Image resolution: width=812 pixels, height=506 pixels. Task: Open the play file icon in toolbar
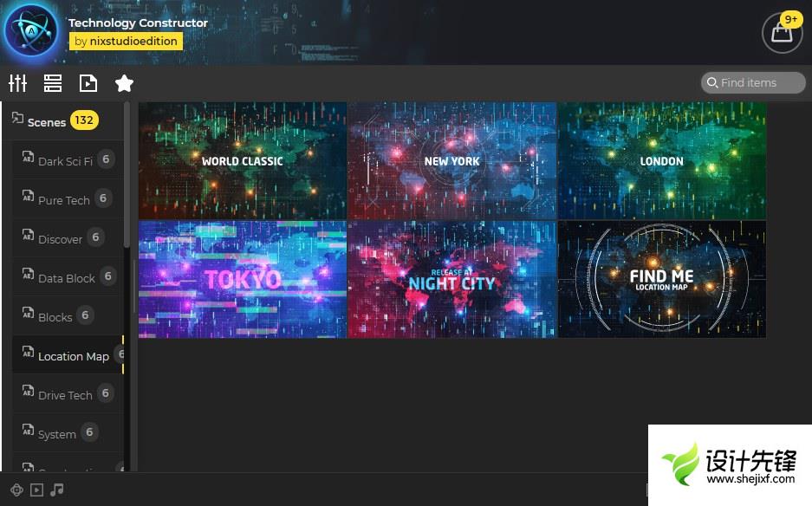click(88, 83)
